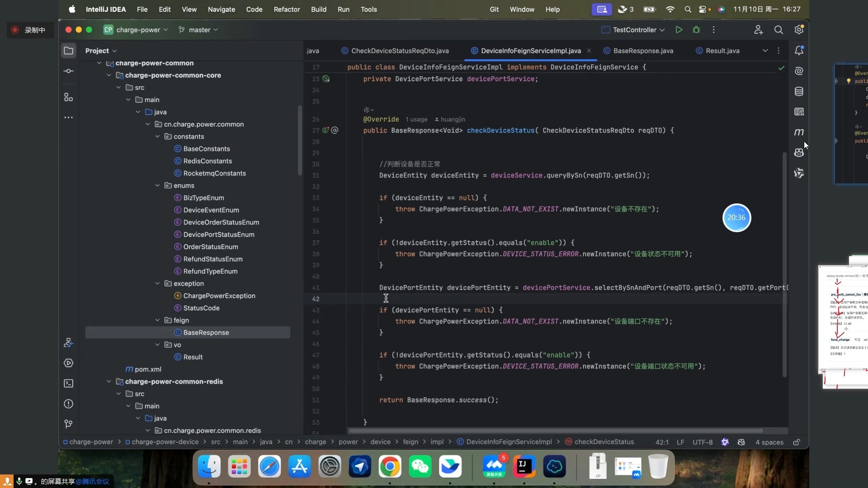Open the master branch dropdown

[199, 30]
